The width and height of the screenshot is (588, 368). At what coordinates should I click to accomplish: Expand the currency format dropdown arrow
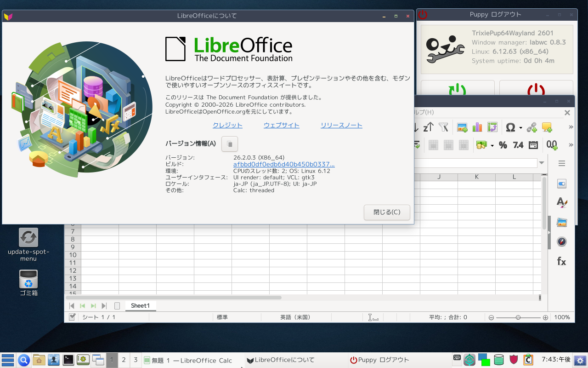coord(492,146)
